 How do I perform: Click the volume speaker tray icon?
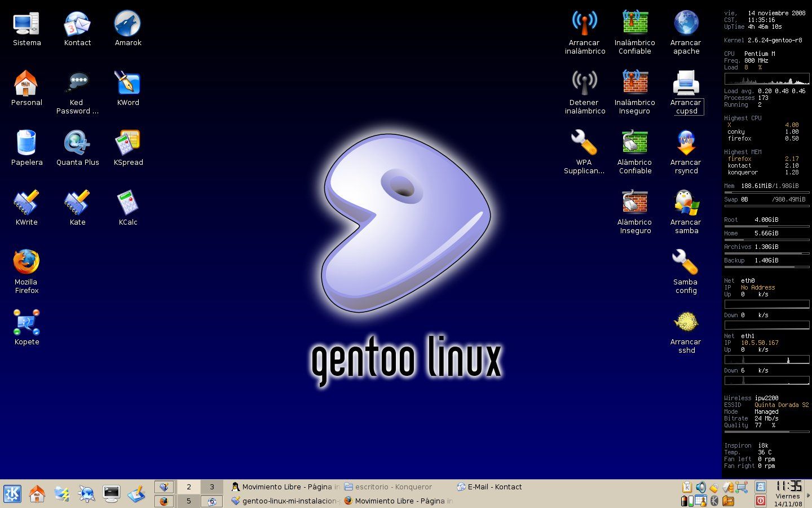[x=700, y=487]
